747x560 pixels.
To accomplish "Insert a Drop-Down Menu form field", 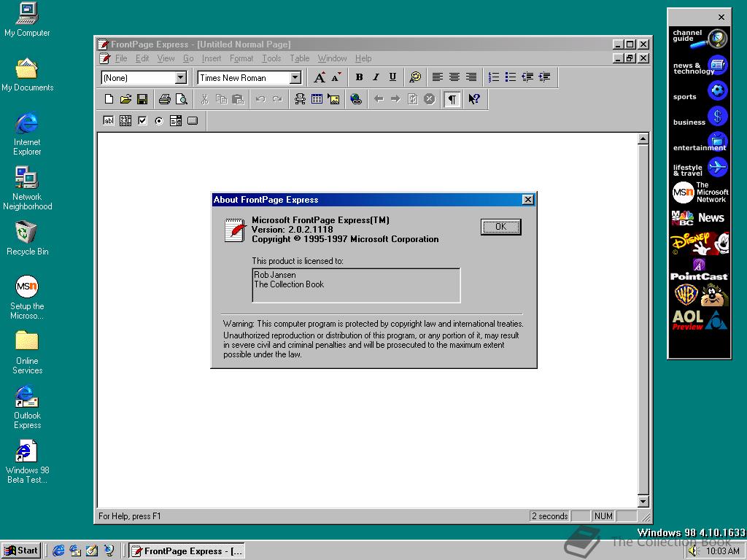I will coord(176,120).
